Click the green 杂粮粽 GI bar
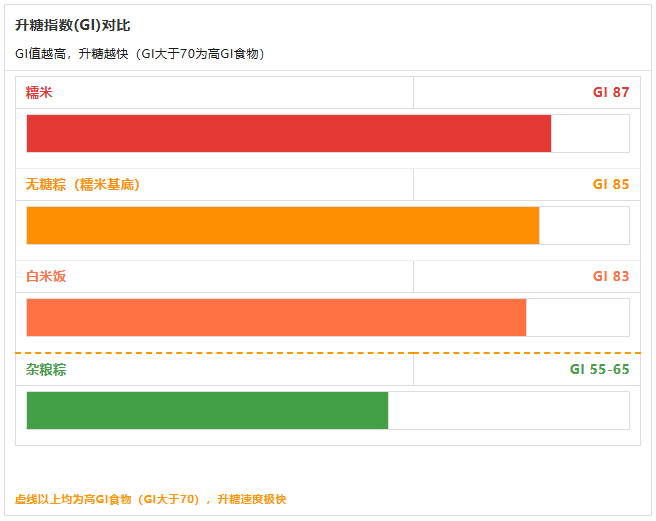 [208, 411]
